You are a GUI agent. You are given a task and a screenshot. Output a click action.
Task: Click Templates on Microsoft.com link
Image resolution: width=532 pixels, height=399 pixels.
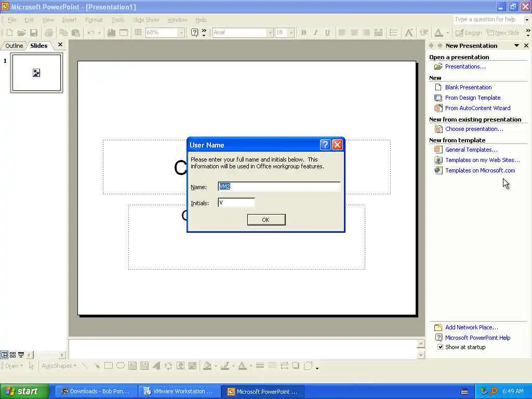480,170
